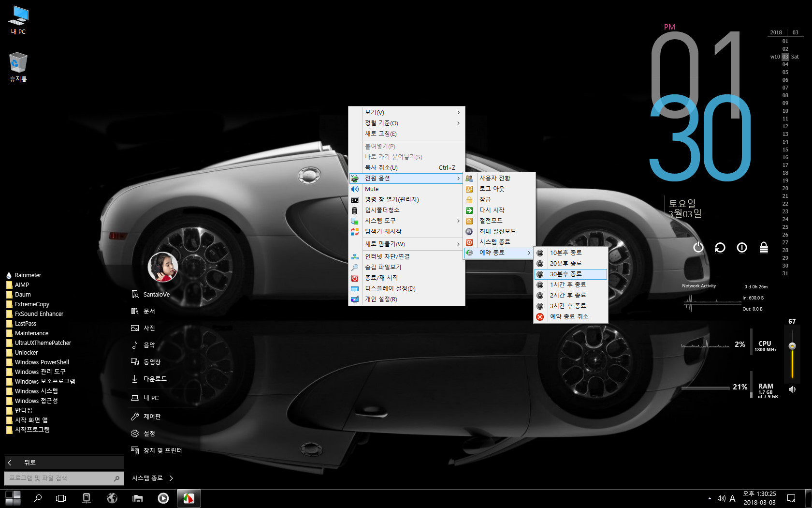Select 숨김 파일보기 menu item
Screen dimensions: 812x508
coord(406,267)
